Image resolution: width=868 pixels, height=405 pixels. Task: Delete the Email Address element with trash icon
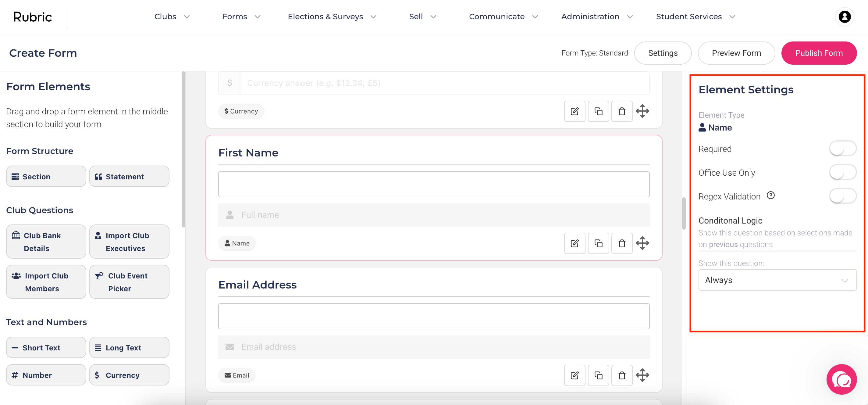click(x=622, y=375)
